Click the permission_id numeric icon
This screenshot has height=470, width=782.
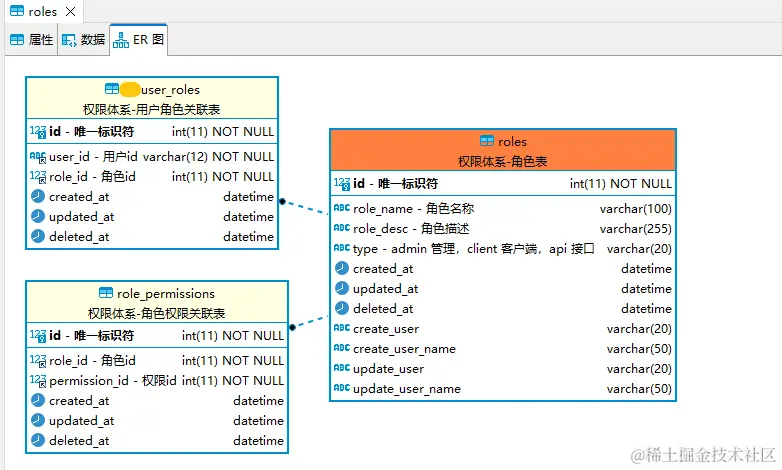pyautogui.click(x=38, y=380)
